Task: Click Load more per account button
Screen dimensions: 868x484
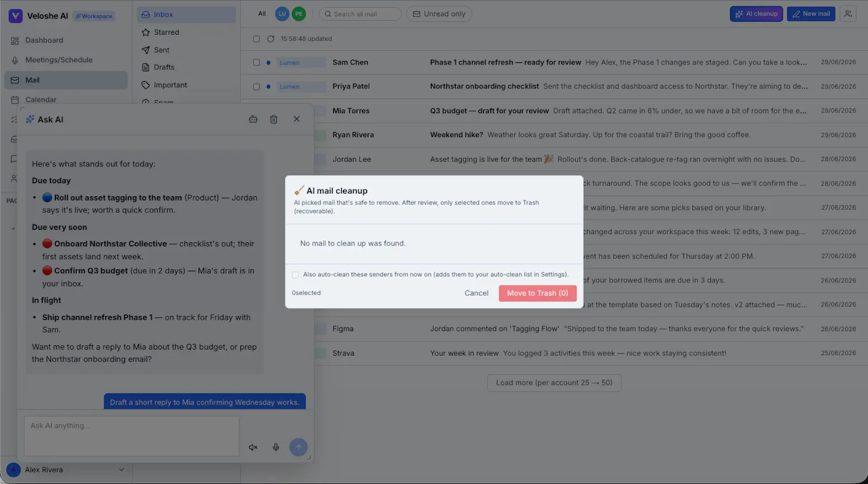Action: coord(554,383)
